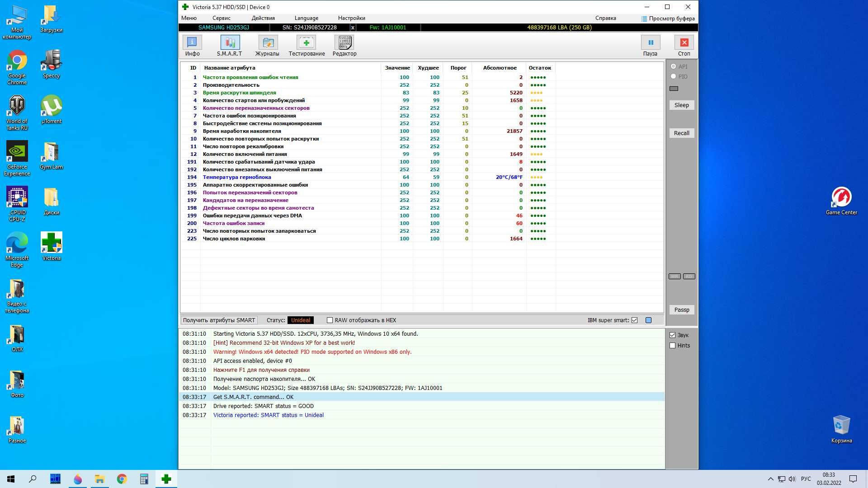Open the Language menu
This screenshot has width=868, height=488.
click(307, 18)
